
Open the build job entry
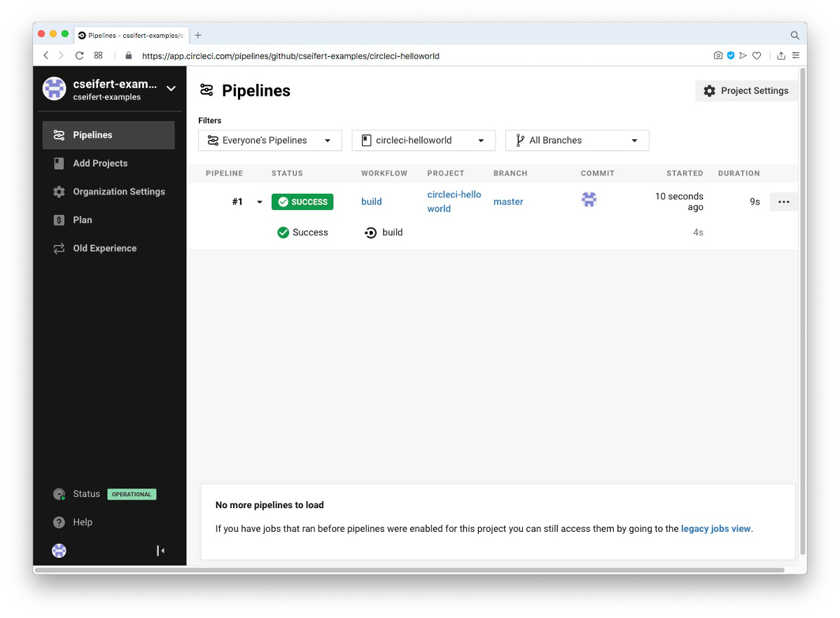click(384, 232)
